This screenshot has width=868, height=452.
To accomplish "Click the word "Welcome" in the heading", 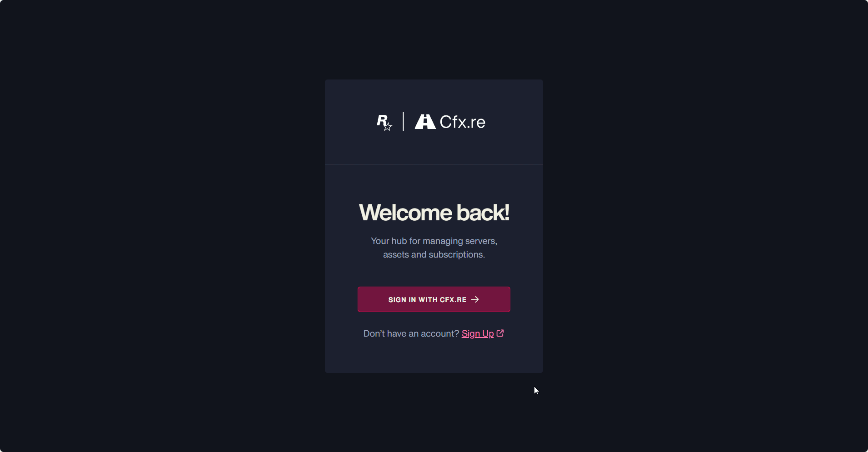I will coord(405,212).
